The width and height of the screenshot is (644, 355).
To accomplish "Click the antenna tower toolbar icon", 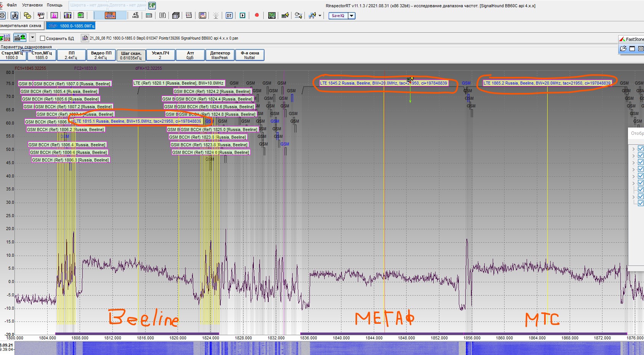I will click(x=216, y=16).
